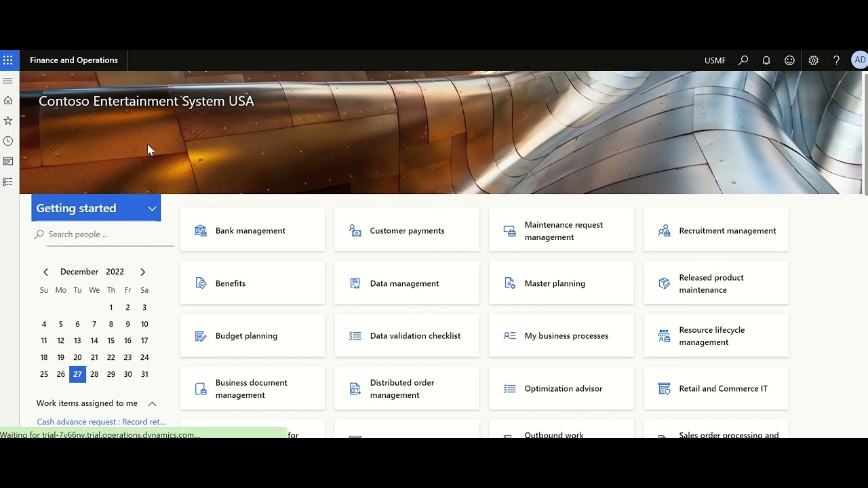Expand the navigation pane hamburger menu
This screenshot has height=488, width=868.
[x=8, y=81]
